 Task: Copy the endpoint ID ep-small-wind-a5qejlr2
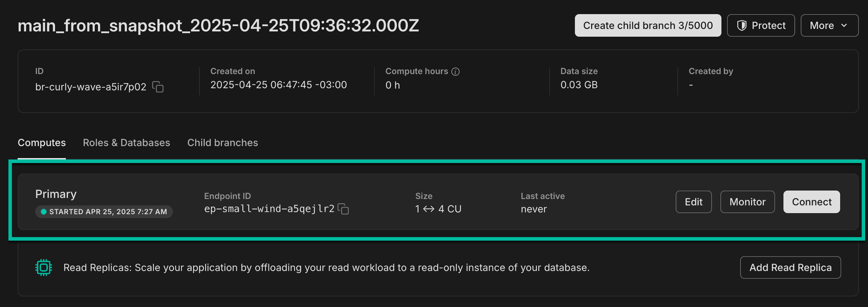[344, 209]
